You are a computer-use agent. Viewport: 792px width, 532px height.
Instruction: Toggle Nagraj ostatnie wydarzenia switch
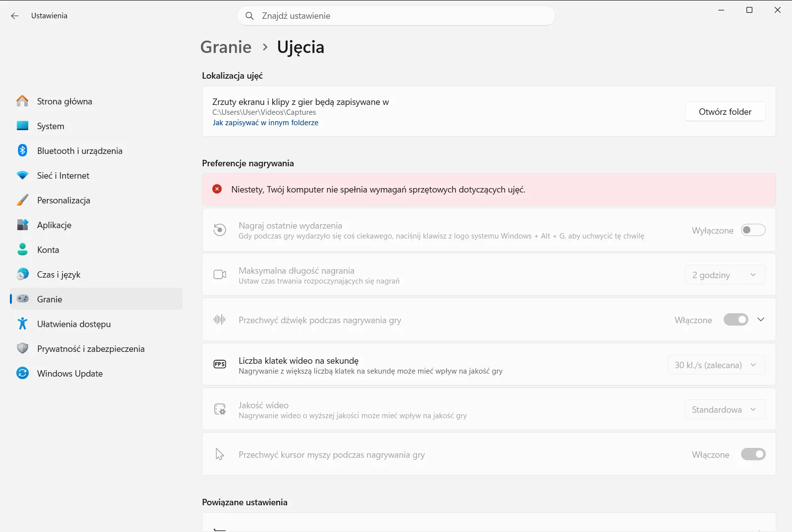(x=753, y=230)
